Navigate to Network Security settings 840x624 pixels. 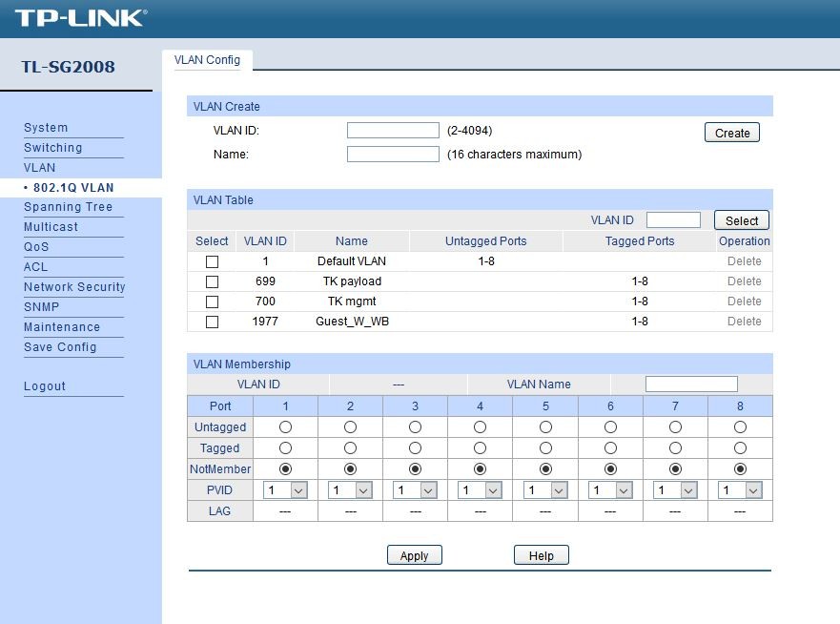(x=73, y=287)
